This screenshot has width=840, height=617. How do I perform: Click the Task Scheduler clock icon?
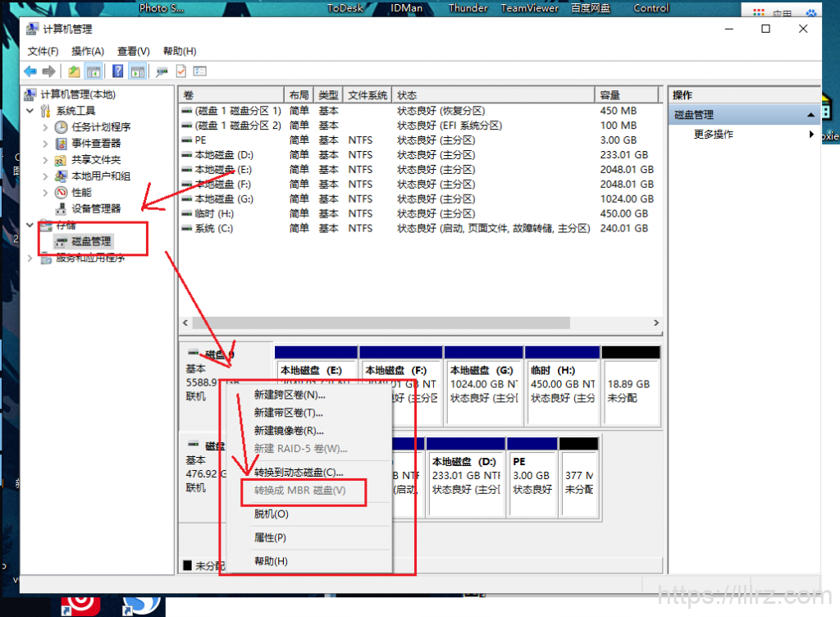click(x=61, y=127)
